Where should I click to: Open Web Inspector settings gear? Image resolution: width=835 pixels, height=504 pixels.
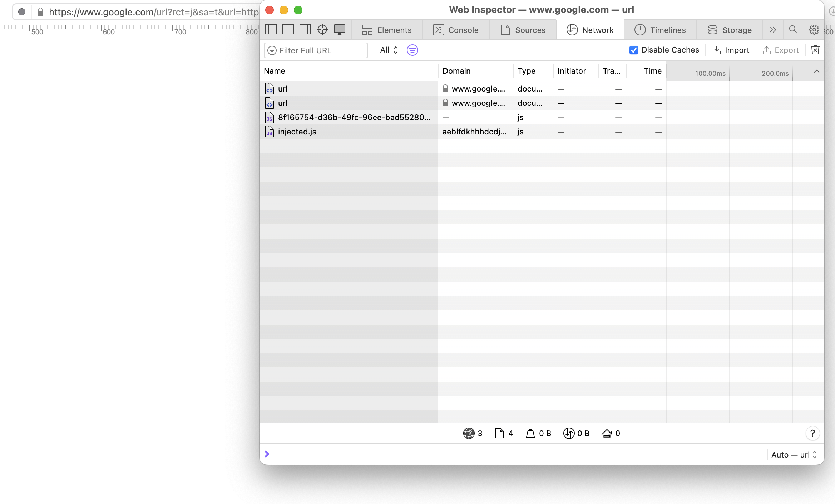point(814,30)
